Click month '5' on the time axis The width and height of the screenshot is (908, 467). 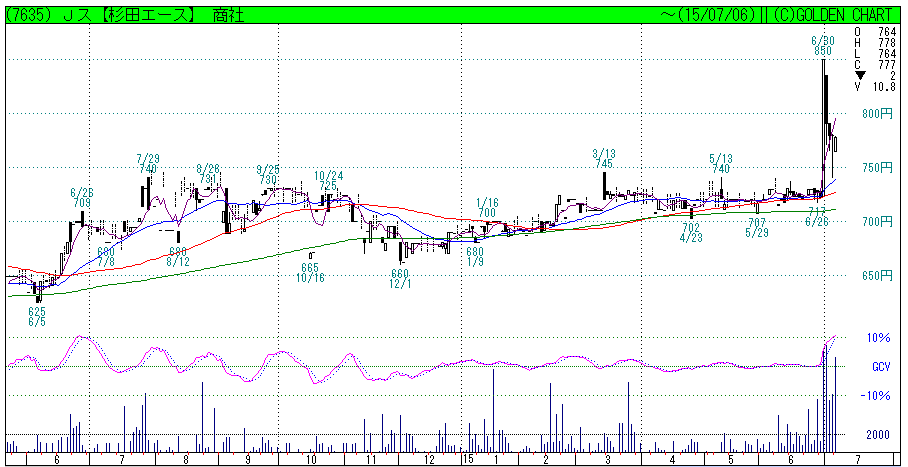[731, 461]
